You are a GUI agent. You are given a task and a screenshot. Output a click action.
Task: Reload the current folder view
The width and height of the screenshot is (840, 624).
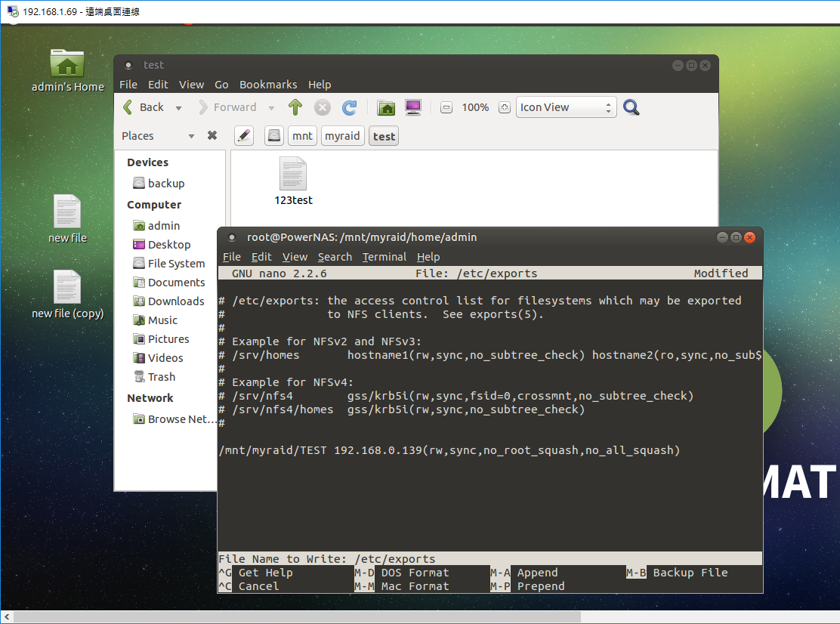(349, 108)
